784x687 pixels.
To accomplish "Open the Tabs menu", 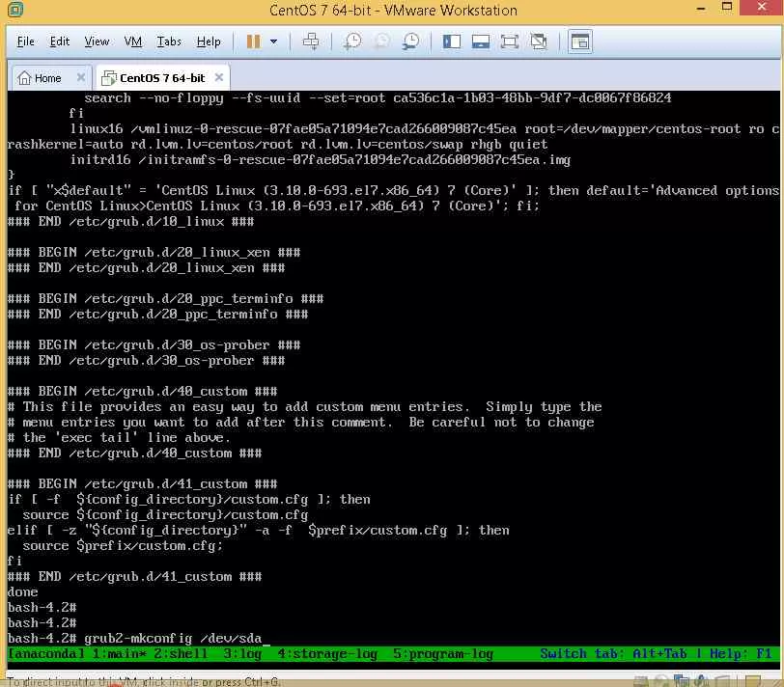I will pos(169,41).
